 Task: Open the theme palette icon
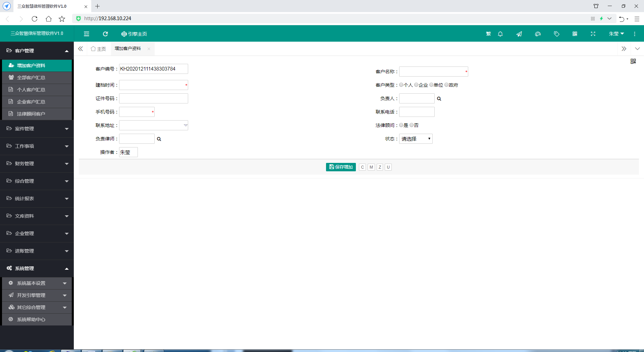538,34
